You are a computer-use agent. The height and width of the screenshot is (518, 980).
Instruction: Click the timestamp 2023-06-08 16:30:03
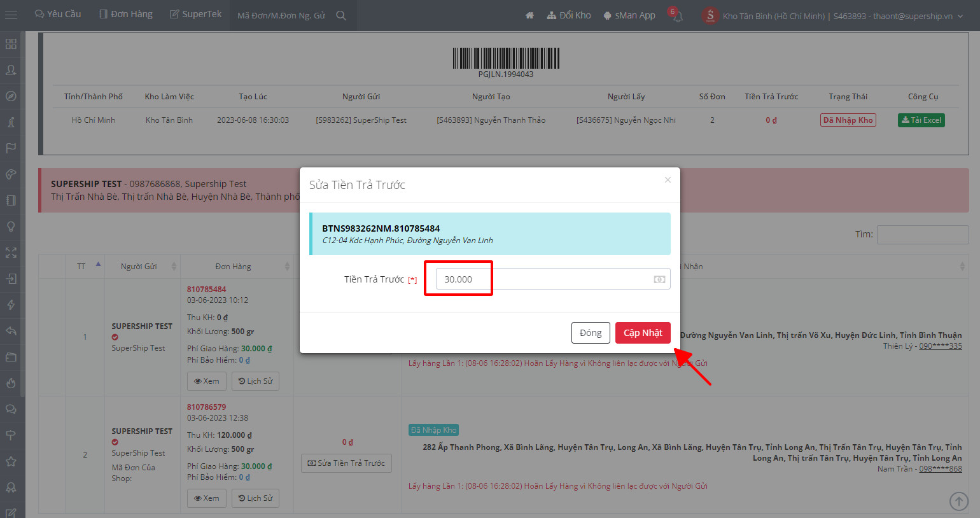253,120
